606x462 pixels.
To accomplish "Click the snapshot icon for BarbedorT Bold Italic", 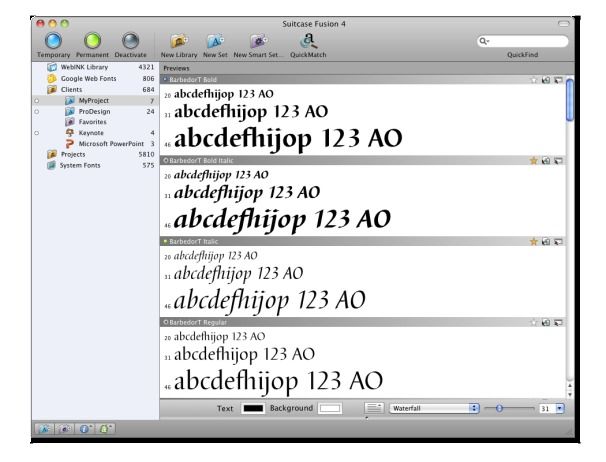I will (x=546, y=160).
